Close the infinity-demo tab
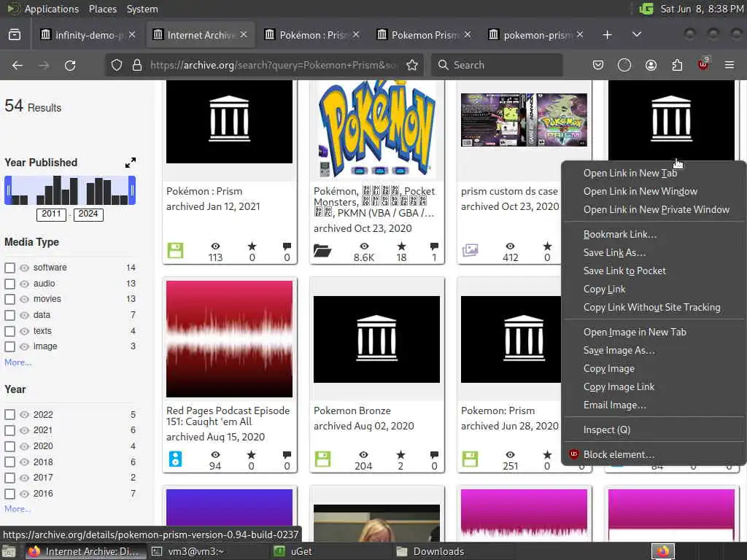The height and width of the screenshot is (560, 747). (132, 35)
